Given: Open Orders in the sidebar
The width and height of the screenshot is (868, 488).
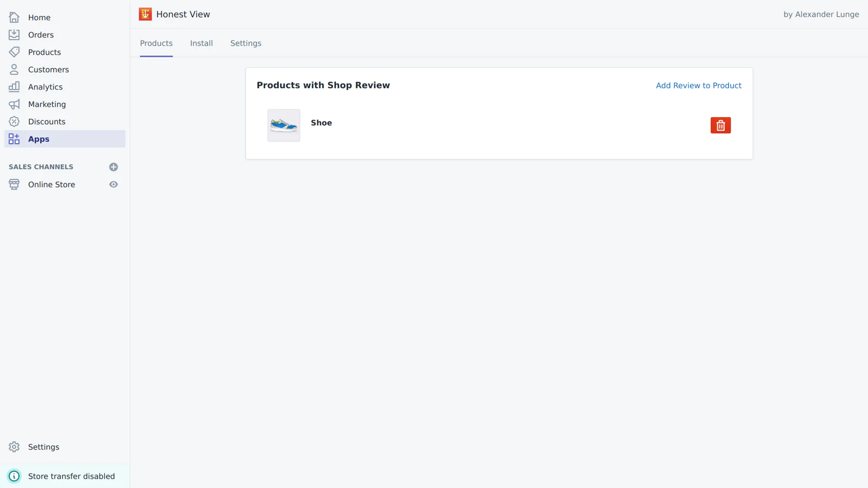Looking at the screenshot, I should [41, 35].
